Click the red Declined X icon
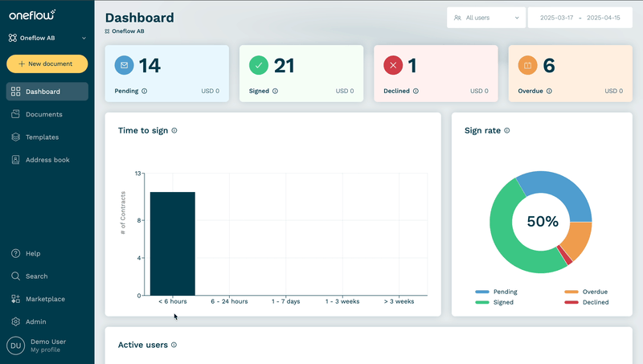This screenshot has height=364, width=643. 393,65
